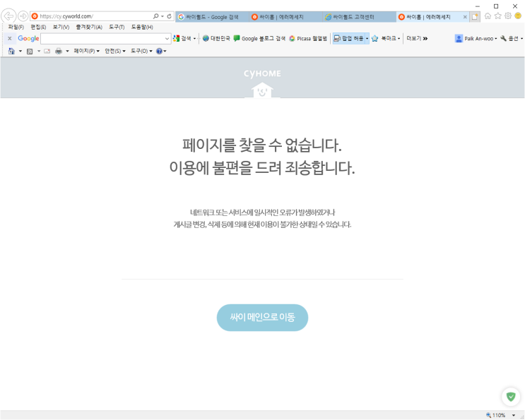Click the RSS feeds icon on the command bar
Image resolution: width=525 pixels, height=420 pixels.
30,51
